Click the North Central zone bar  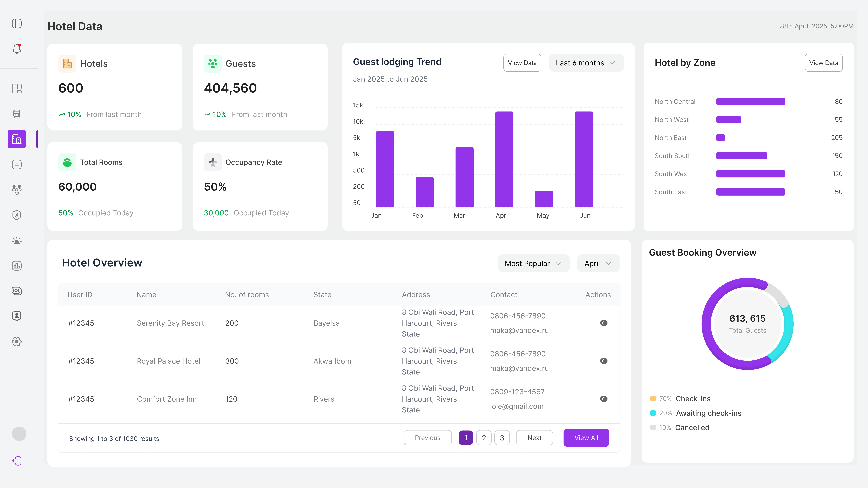[750, 101]
